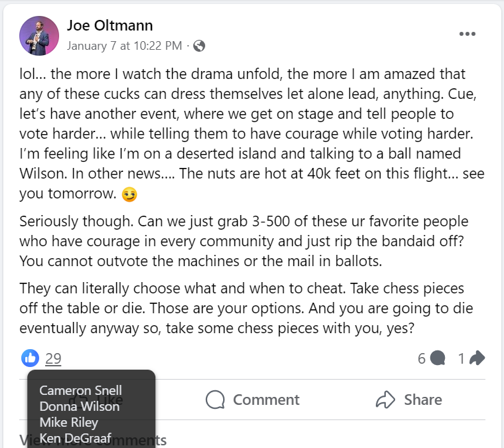Select Mike Riley in the reactions tooltip
The width and height of the screenshot is (504, 448).
pyautogui.click(x=68, y=422)
